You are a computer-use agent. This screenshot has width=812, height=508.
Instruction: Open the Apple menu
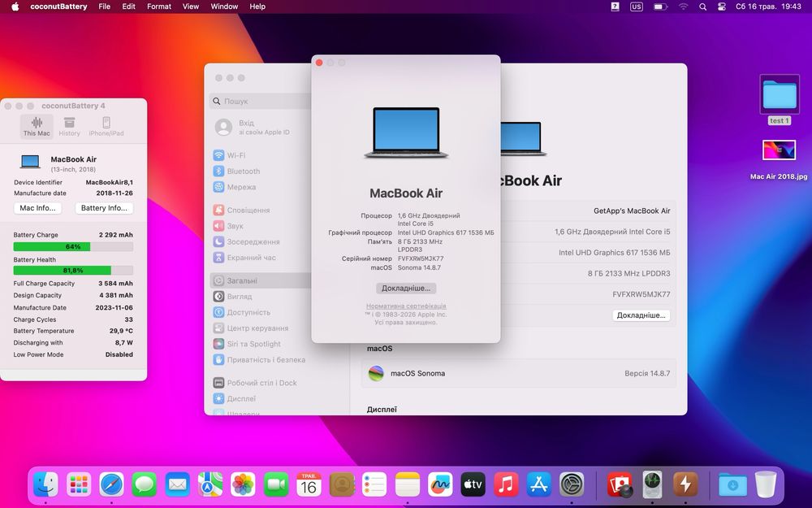pyautogui.click(x=15, y=7)
